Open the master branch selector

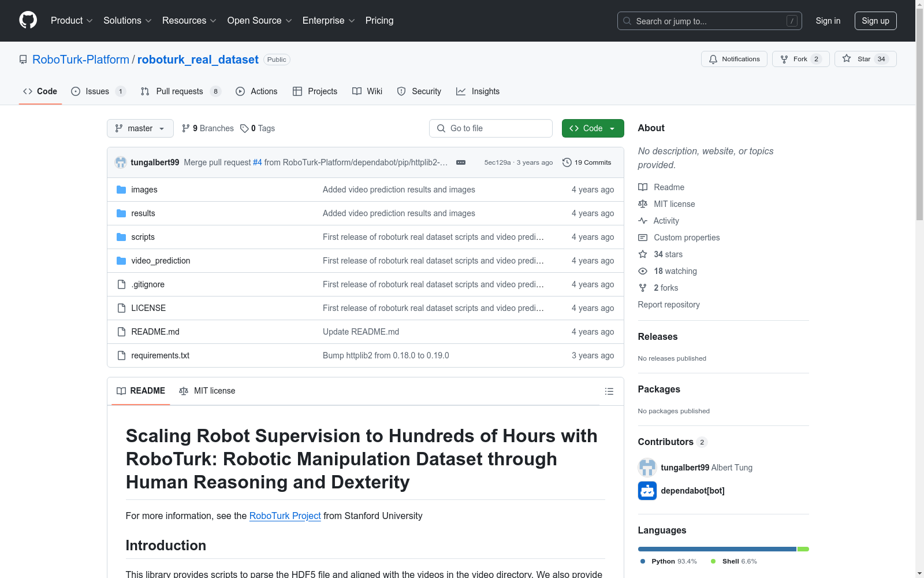pyautogui.click(x=140, y=128)
